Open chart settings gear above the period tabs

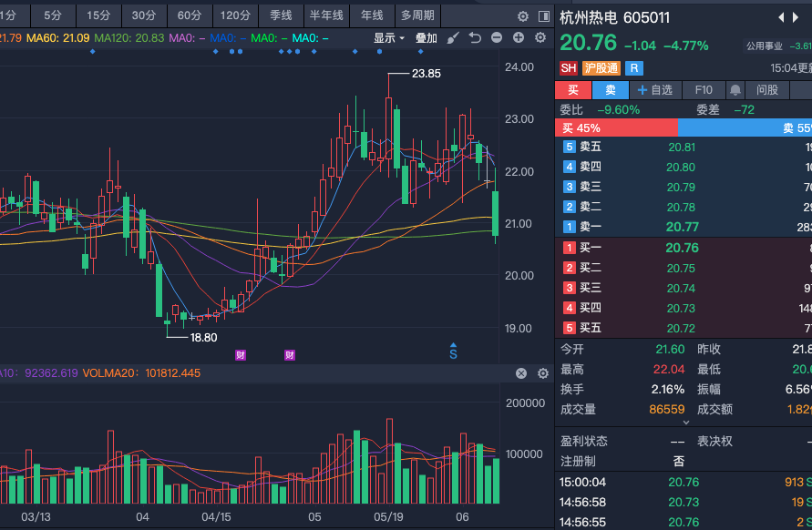pyautogui.click(x=523, y=16)
